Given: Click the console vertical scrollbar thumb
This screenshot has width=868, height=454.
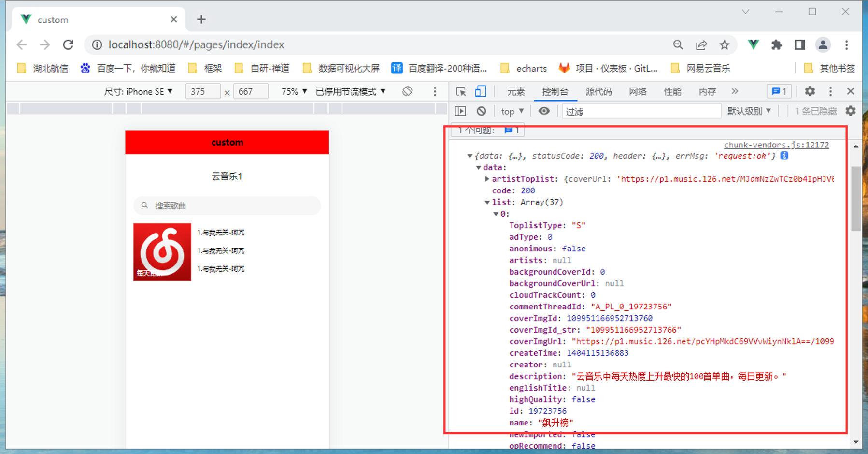Looking at the screenshot, I should click(x=856, y=198).
